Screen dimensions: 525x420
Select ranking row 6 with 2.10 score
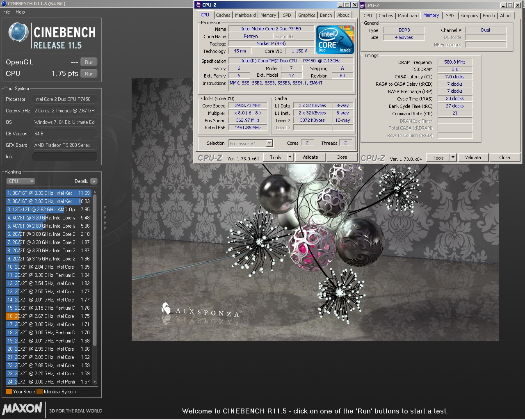coord(48,234)
